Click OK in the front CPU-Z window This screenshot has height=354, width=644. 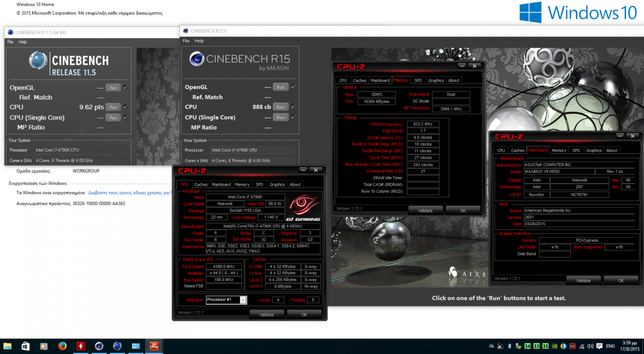coord(304,314)
